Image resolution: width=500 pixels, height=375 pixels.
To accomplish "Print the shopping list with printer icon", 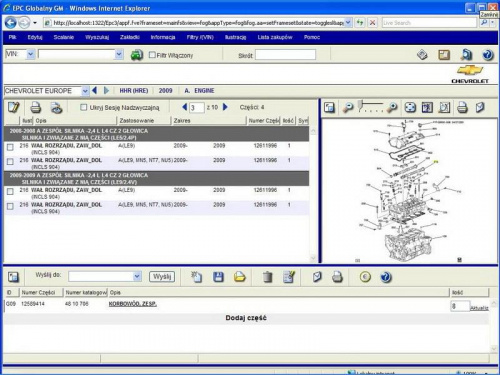I will pos(337,277).
